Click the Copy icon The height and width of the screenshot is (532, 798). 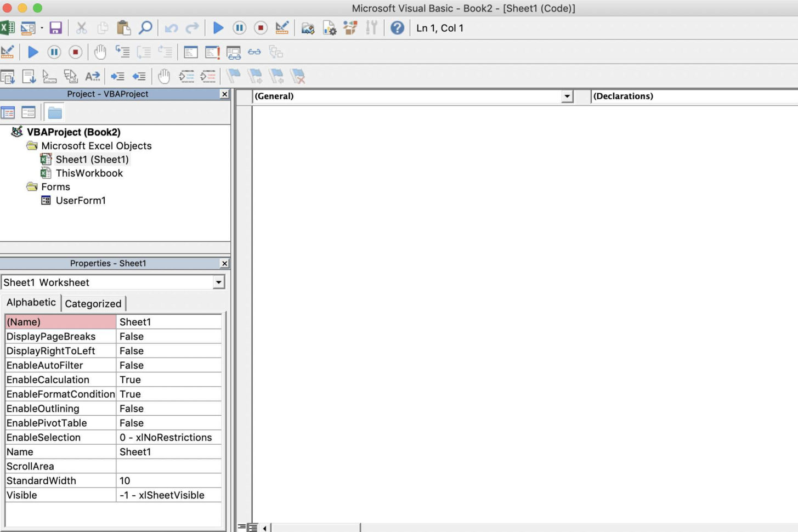(x=103, y=27)
